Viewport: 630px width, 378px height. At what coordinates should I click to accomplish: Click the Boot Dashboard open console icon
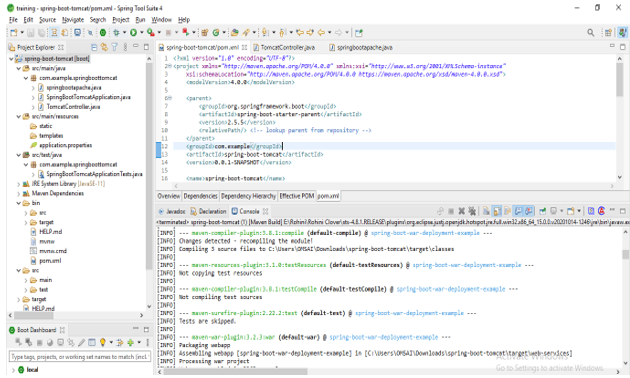[60, 342]
